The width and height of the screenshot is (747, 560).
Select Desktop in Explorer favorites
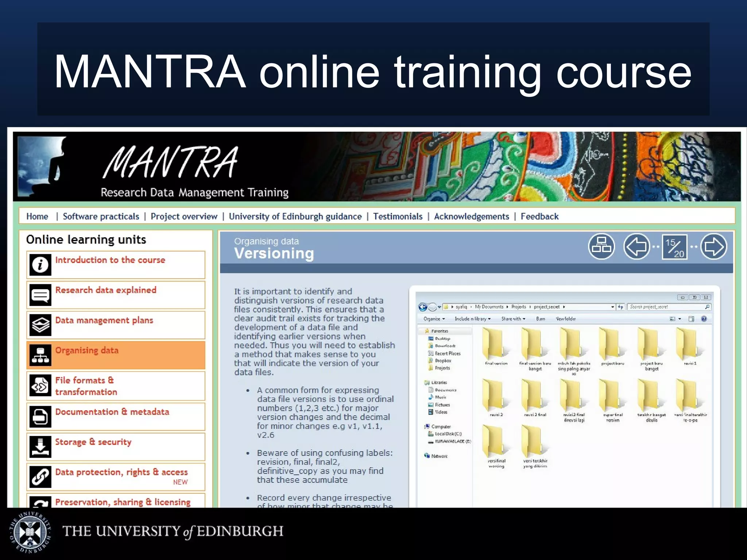tap(439, 339)
